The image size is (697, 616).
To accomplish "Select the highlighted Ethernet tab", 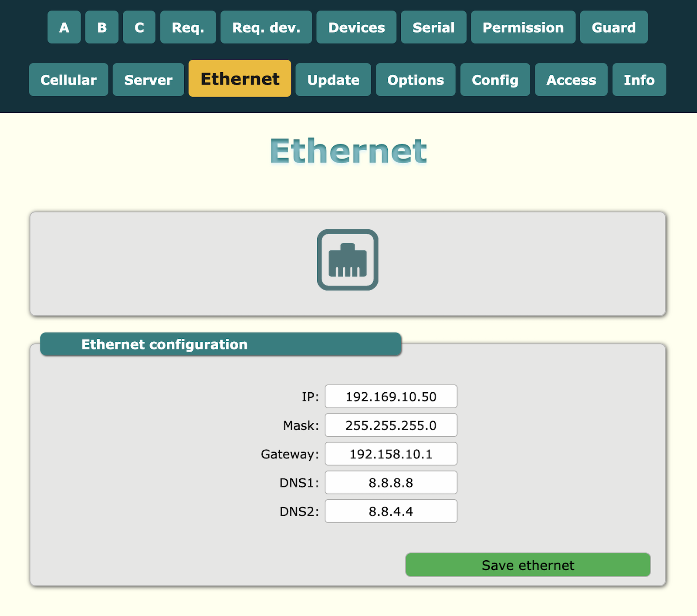I will coord(240,78).
